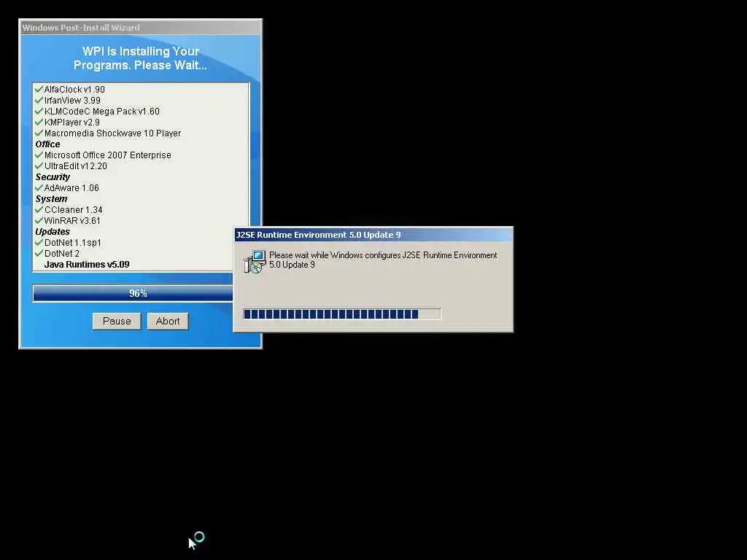
Task: Click the DotNet 1.1sp1 checkmark
Action: 39,242
